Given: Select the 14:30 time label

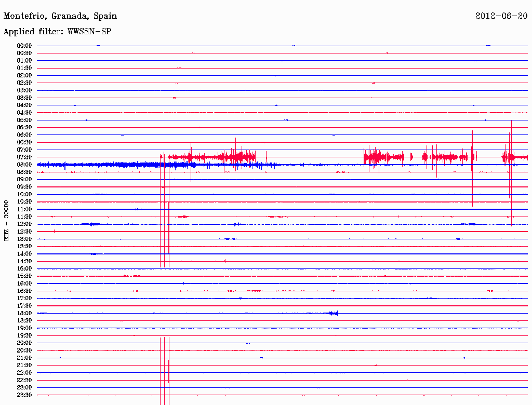Looking at the screenshot, I should click(x=24, y=261).
